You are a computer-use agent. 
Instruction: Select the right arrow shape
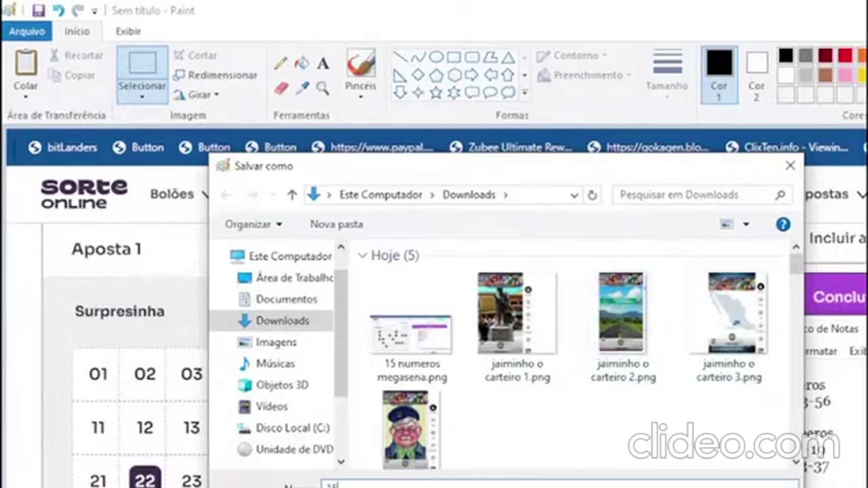[471, 75]
